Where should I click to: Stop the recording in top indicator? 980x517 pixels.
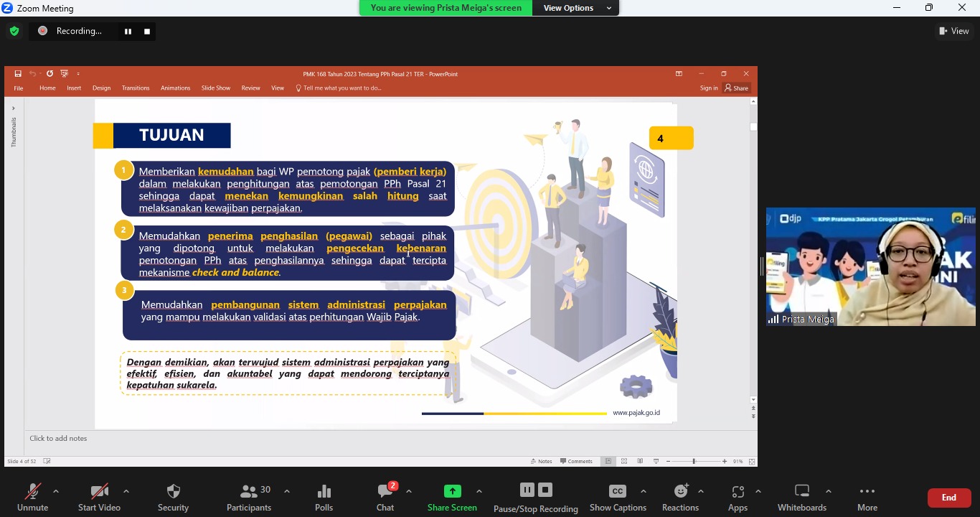(x=147, y=32)
